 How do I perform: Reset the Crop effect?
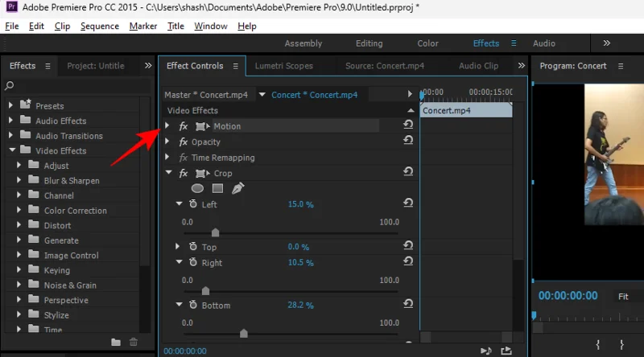(408, 172)
